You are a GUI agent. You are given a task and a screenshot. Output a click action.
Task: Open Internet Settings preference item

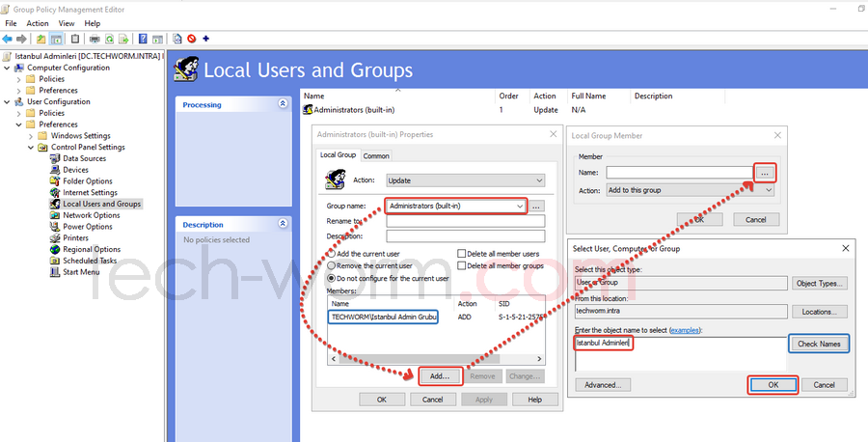[90, 192]
